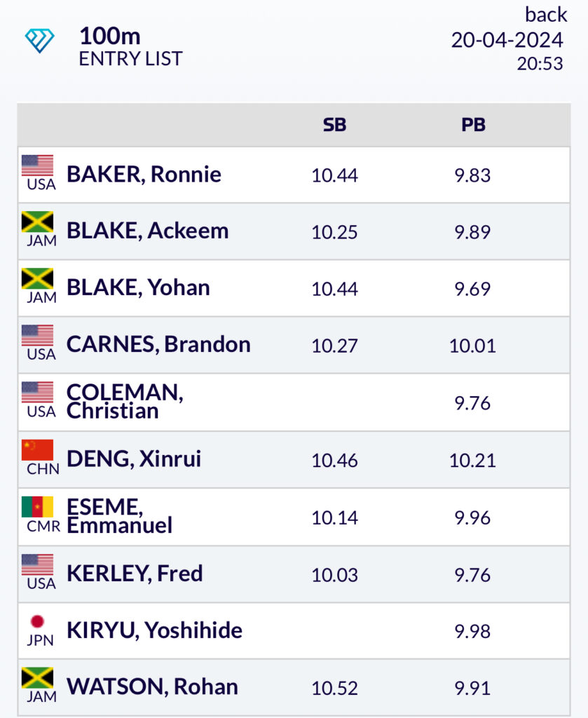This screenshot has width=588, height=718.
Task: Click the Jamaica flag beside Yohan Blake
Action: 38,278
